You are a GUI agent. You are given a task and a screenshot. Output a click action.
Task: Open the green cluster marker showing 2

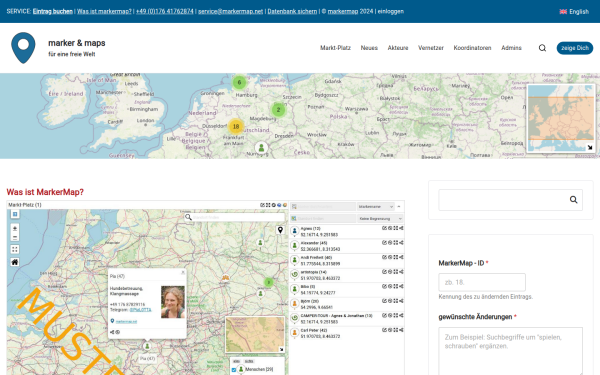tap(278, 110)
